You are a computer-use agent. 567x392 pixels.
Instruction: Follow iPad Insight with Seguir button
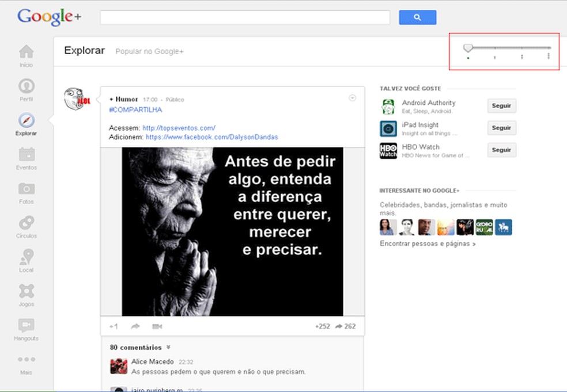coord(501,128)
